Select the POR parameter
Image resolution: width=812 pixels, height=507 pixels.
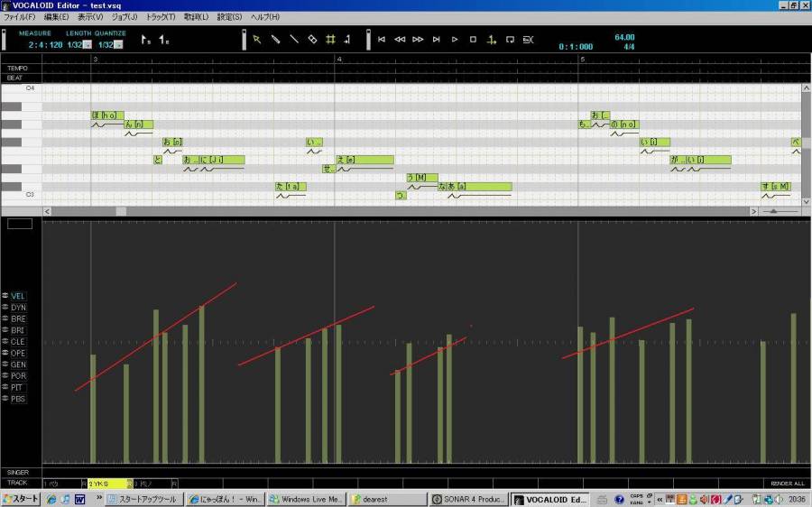(18, 376)
